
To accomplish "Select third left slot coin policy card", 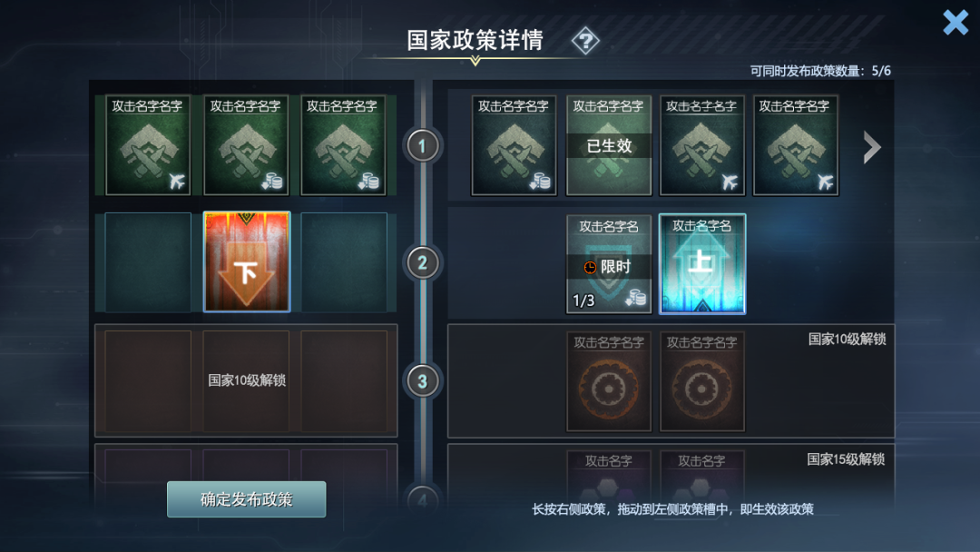I will coord(343,145).
